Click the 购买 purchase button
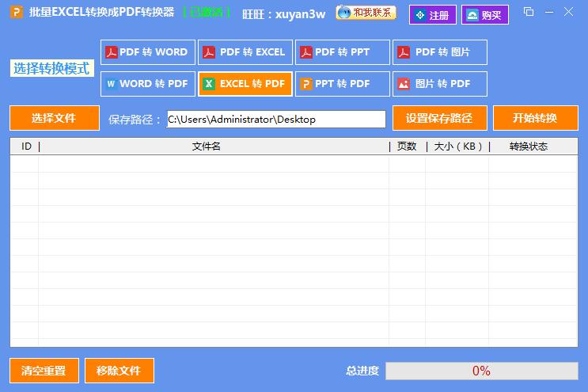This screenshot has height=392, width=588. pos(485,15)
